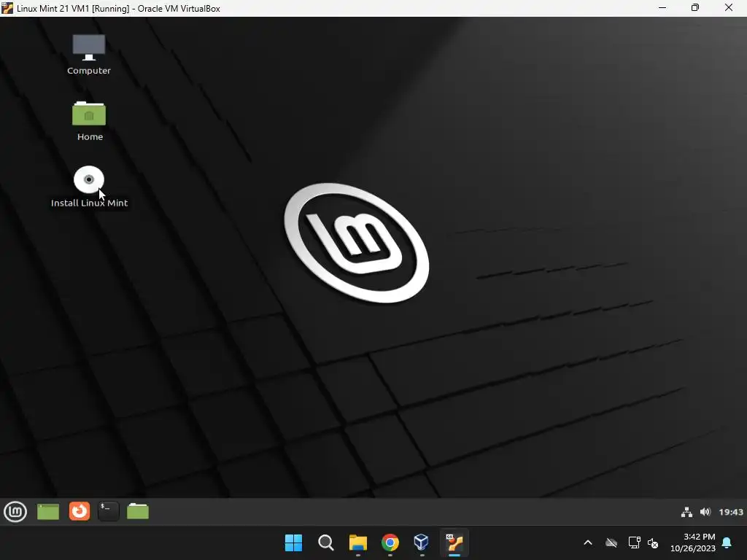Open the 19:43 clock calendar applet
This screenshot has height=560, width=747.
click(x=731, y=512)
